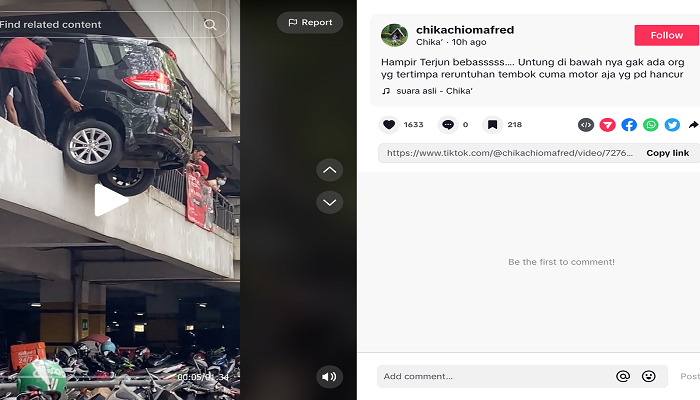700x400 pixels.
Task: Like the video with the heart icon
Action: coord(390,125)
